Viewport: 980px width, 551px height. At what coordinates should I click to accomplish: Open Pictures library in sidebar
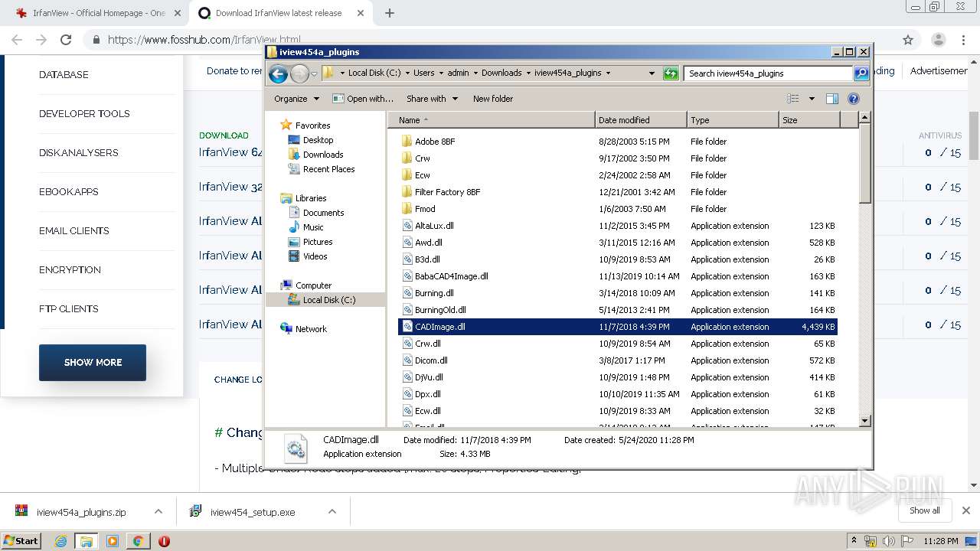[317, 242]
